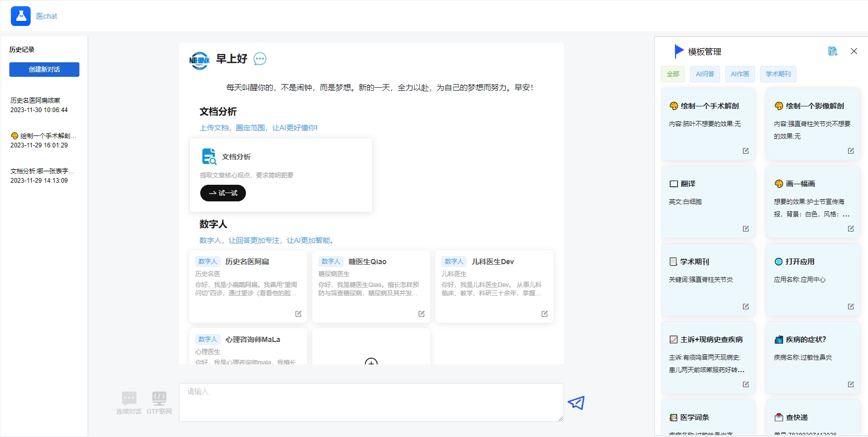
Task: Edit the 儿科医生Dev digital human card
Action: 544,313
